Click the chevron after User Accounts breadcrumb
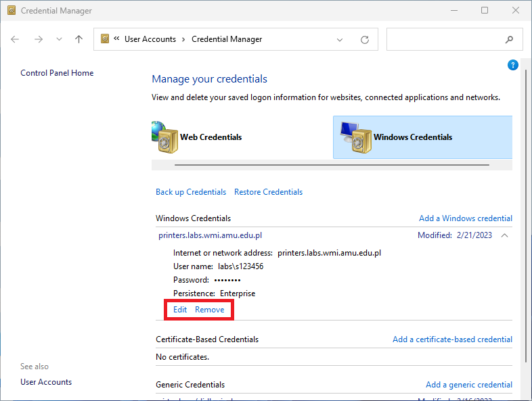The height and width of the screenshot is (401, 532). (x=183, y=39)
